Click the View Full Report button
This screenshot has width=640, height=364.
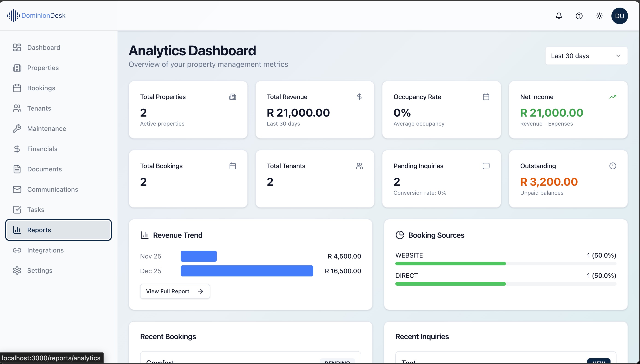pos(175,291)
